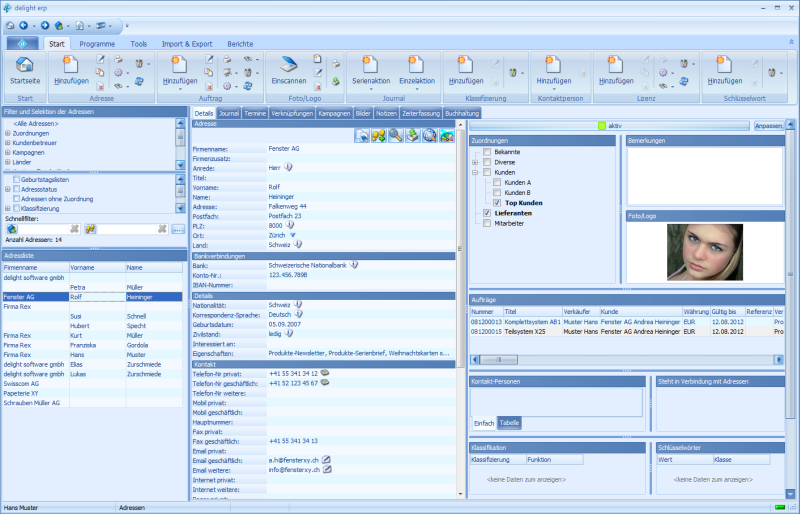
Task: Open the Tools ribbon tab
Action: pyautogui.click(x=138, y=44)
